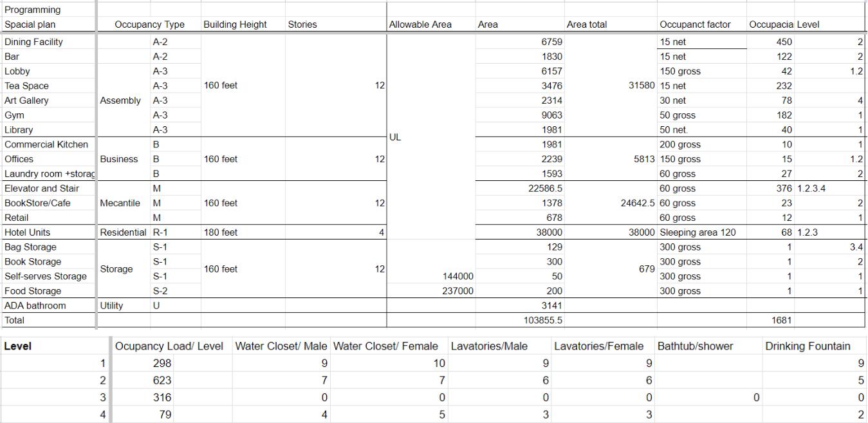Viewport: 868px width, 423px height.
Task: Click the 'Total' row label
Action: (49, 320)
